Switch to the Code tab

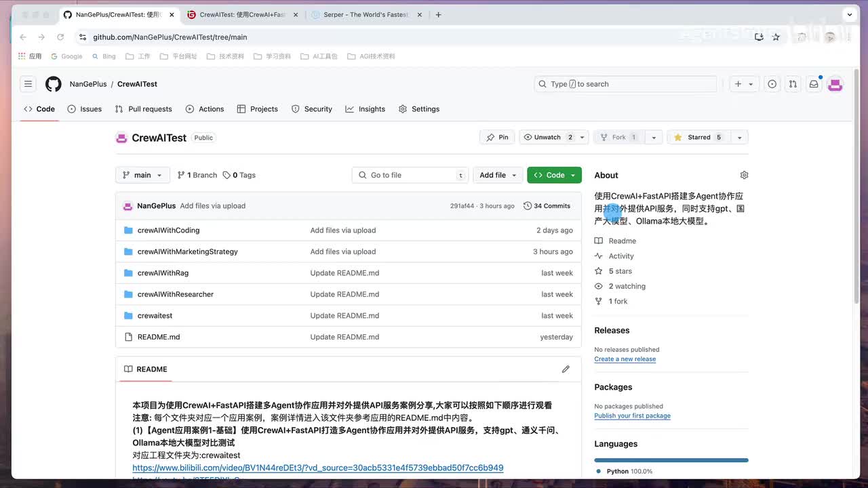(x=39, y=109)
